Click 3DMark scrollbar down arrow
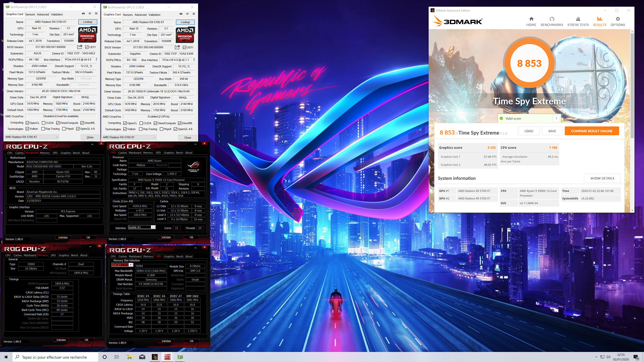644x362 pixels. (x=632, y=210)
